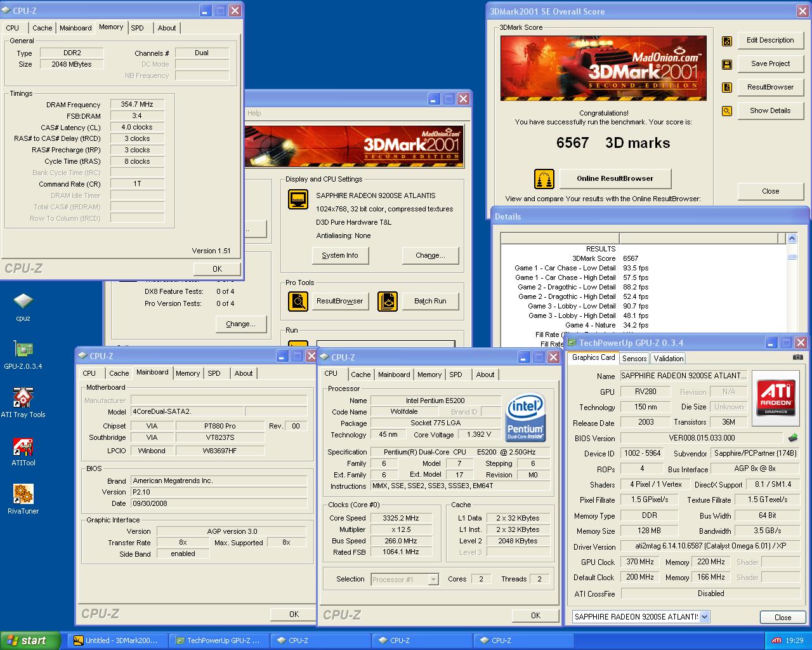Click the Batch Run button
Screen dimensions: 812x650
tap(430, 302)
